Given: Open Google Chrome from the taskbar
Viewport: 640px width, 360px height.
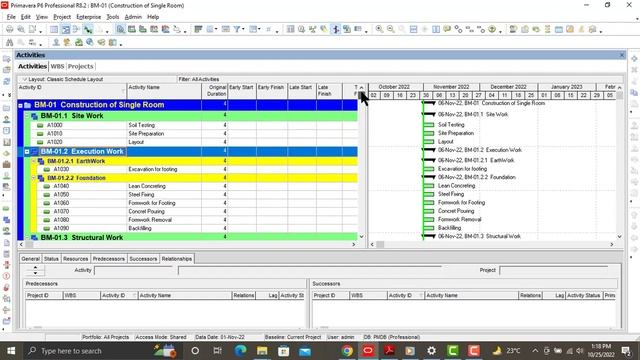Looking at the screenshot, I should tap(347, 351).
